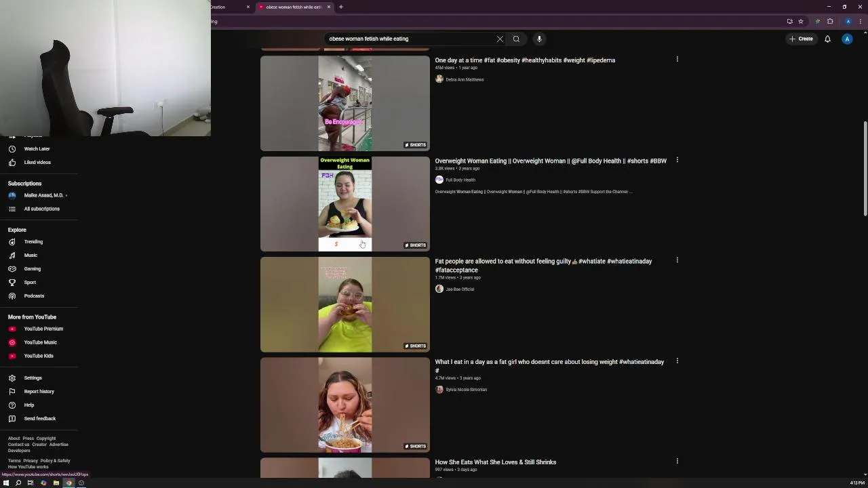The width and height of the screenshot is (868, 488).
Task: Start voice search with the microphone
Action: [x=539, y=39]
